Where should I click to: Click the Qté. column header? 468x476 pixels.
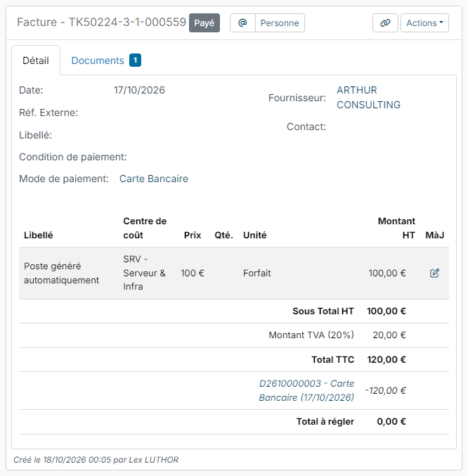click(223, 235)
